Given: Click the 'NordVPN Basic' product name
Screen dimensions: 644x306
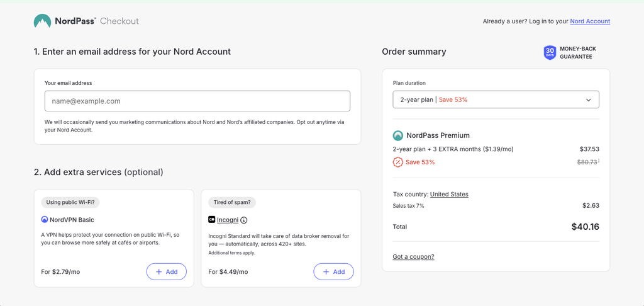Looking at the screenshot, I should [x=72, y=220].
